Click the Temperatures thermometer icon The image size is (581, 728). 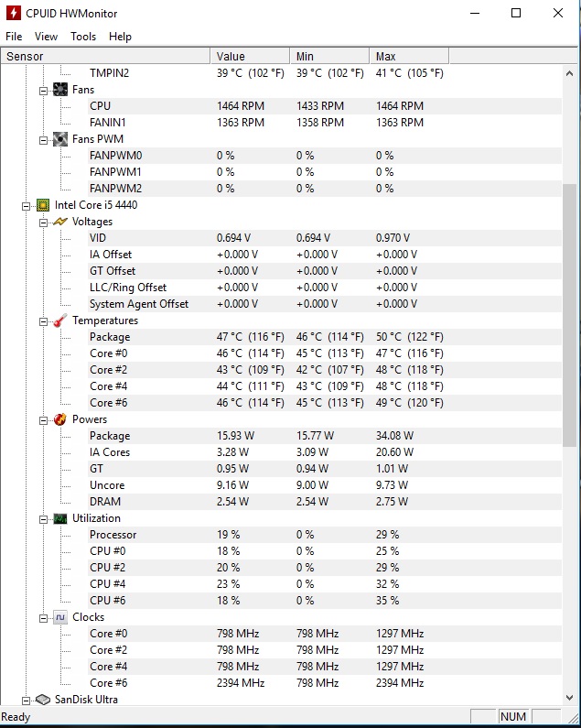point(60,321)
